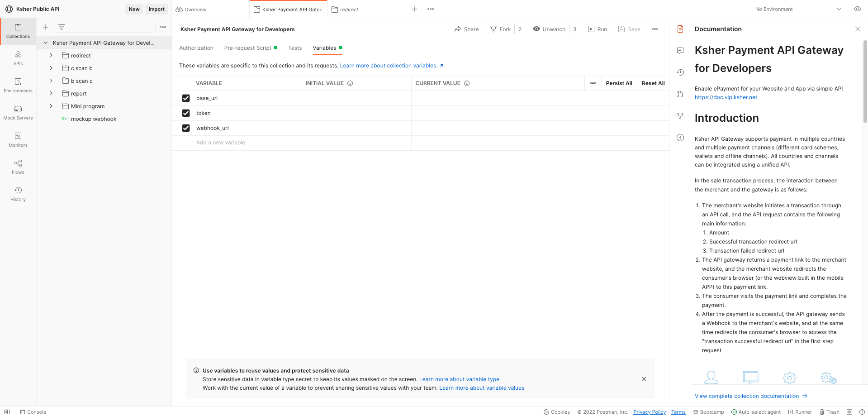Viewport: 868px width, 416px height.
Task: Open Flows in the sidebar
Action: (x=18, y=167)
